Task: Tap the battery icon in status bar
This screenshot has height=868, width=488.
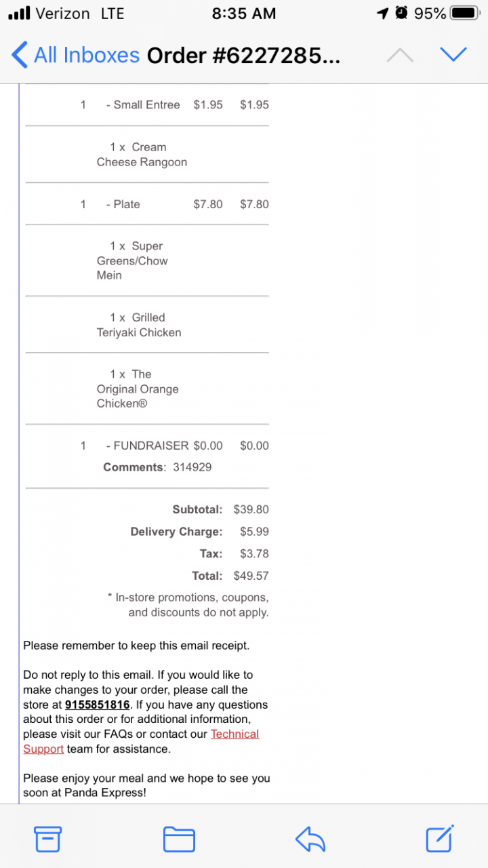Action: [465, 14]
